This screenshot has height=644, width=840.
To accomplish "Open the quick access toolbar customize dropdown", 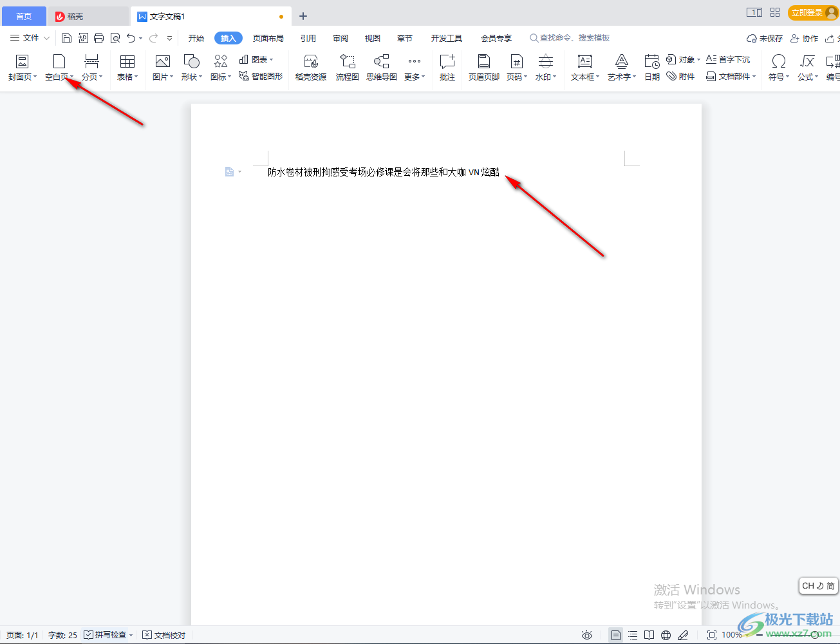I will (x=170, y=39).
